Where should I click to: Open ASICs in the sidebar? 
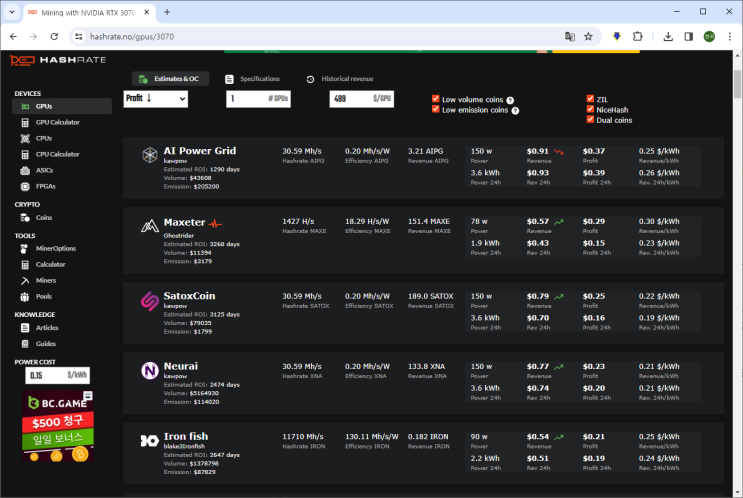[x=44, y=171]
